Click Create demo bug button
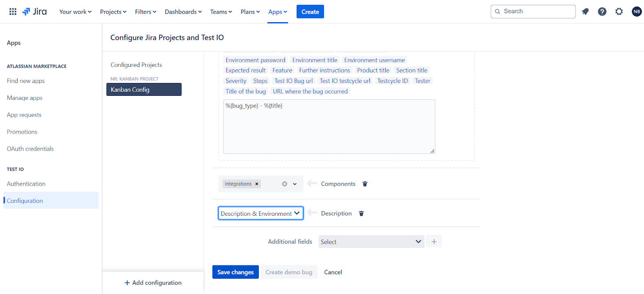644x294 pixels. [x=289, y=272]
